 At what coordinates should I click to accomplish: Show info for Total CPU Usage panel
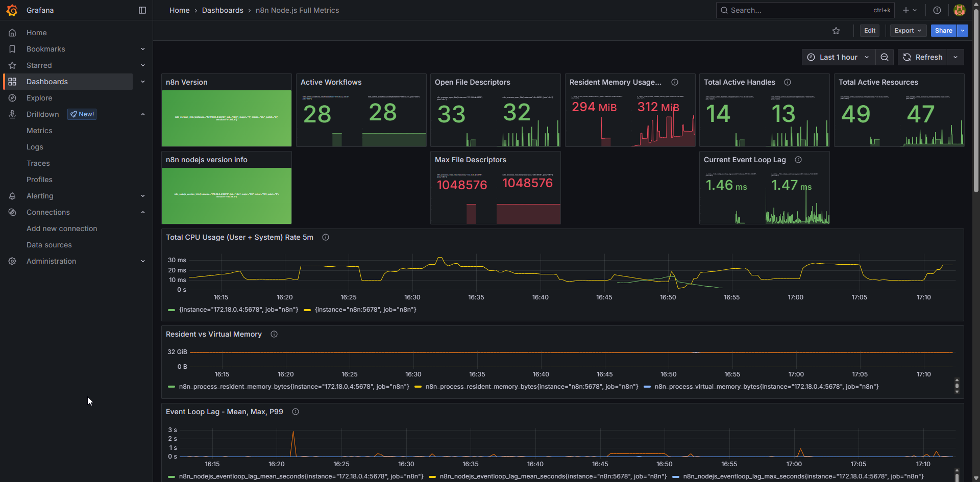pos(326,237)
